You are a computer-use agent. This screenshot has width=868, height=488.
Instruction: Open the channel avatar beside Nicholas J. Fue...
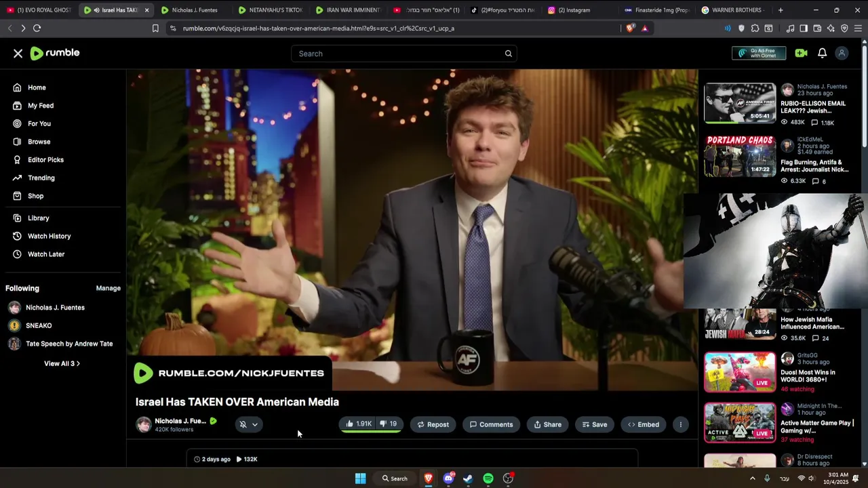point(144,424)
